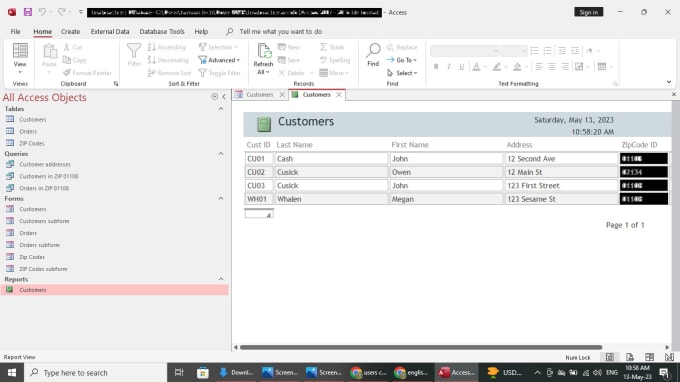Click the numbered list icon
Screen dimensions: 680x382
[x=548, y=51]
